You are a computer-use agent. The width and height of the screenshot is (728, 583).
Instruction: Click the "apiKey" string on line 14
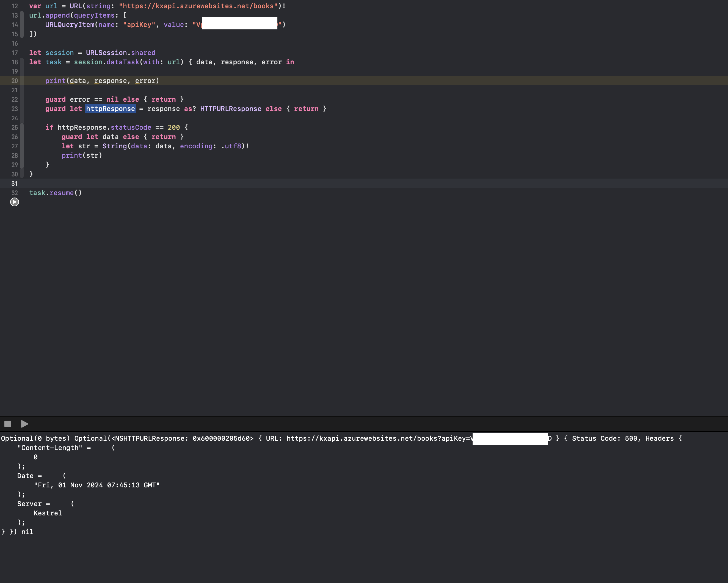pos(139,25)
